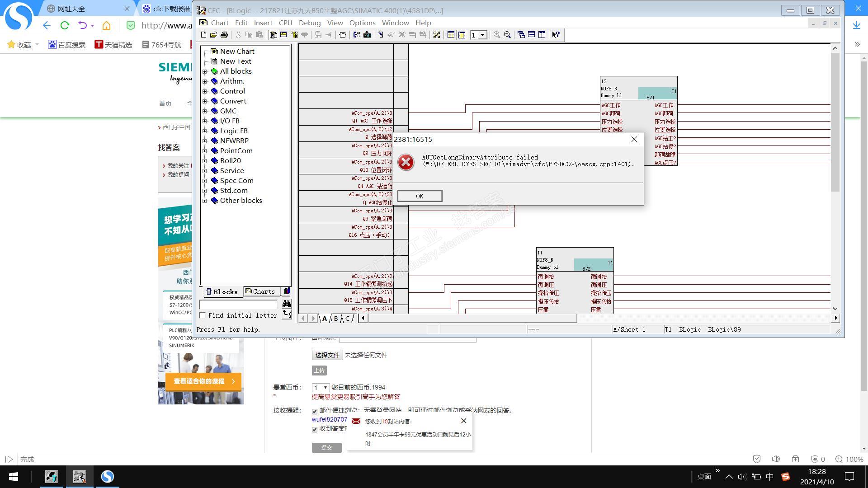
Task: Click the 选择文件 file chooser button
Action: (327, 355)
